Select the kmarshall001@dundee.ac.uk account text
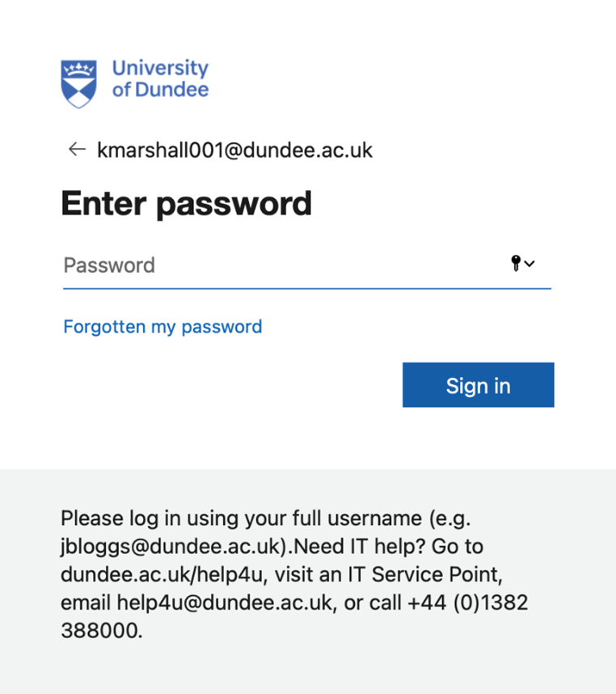Image resolution: width=616 pixels, height=694 pixels. pyautogui.click(x=234, y=150)
